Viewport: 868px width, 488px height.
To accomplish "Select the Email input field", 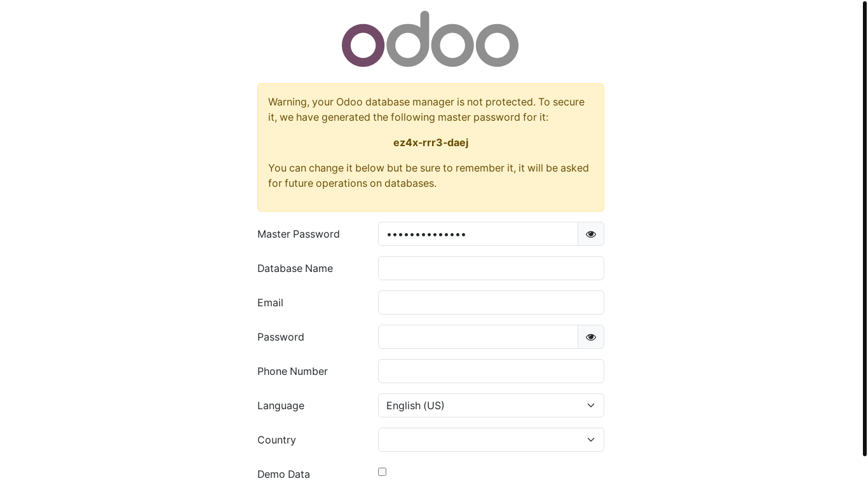I will click(x=491, y=302).
